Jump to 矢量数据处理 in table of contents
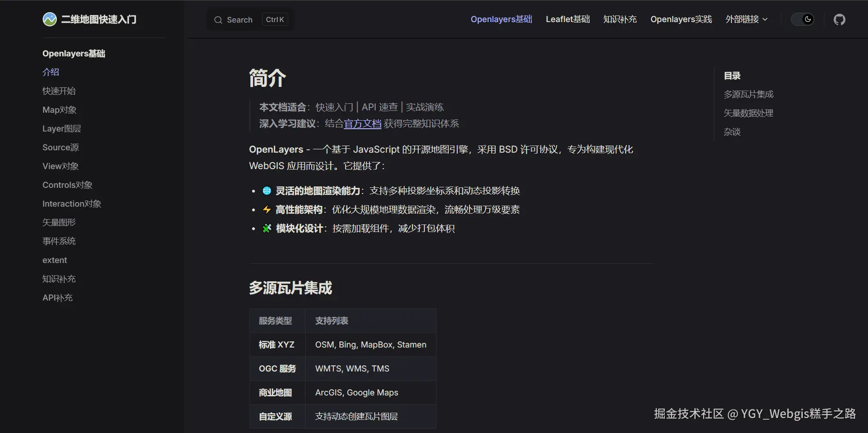This screenshot has width=868, height=433. point(748,113)
